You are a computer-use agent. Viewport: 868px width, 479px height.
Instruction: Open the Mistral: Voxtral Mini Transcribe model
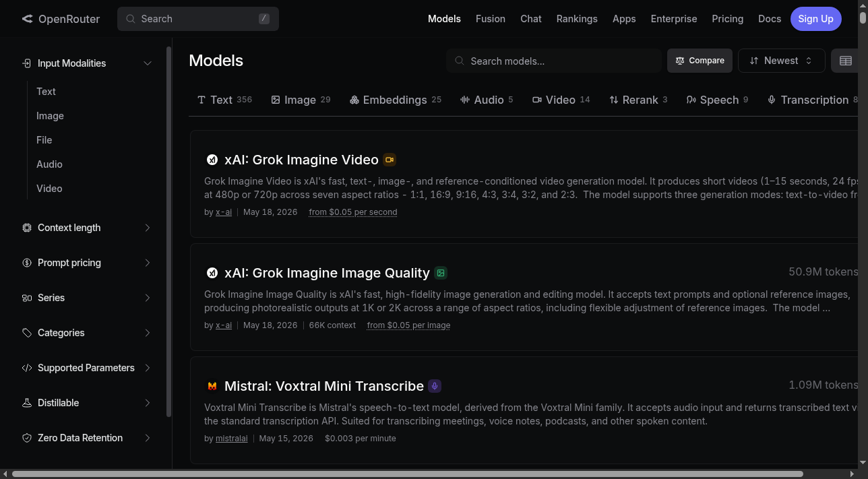click(x=324, y=386)
